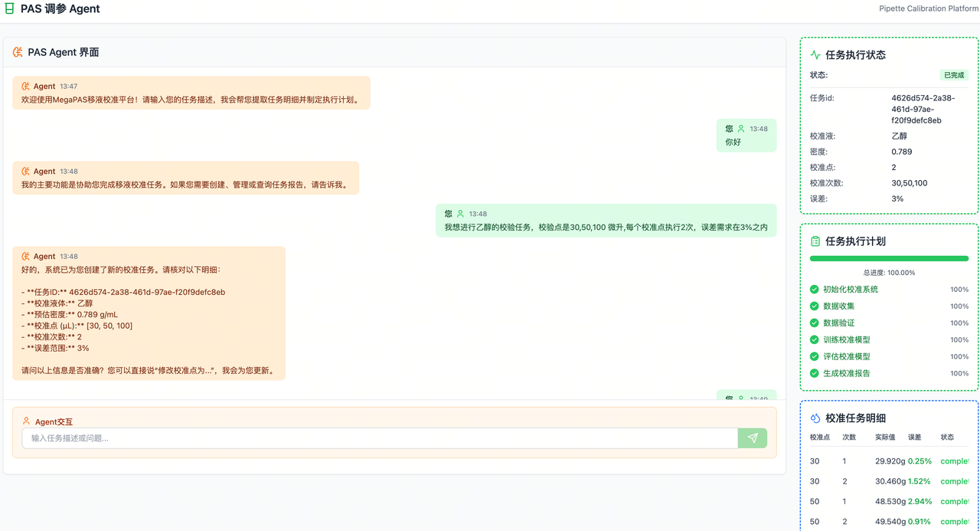Image resolution: width=980 pixels, height=531 pixels.
Task: Click the PAS Agent 界面 header icon
Action: click(18, 52)
